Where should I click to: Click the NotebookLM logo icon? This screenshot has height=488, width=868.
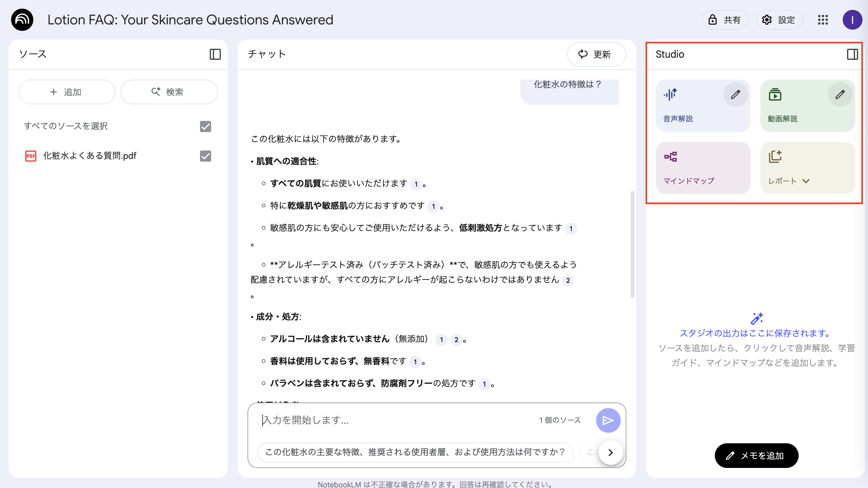coord(22,20)
